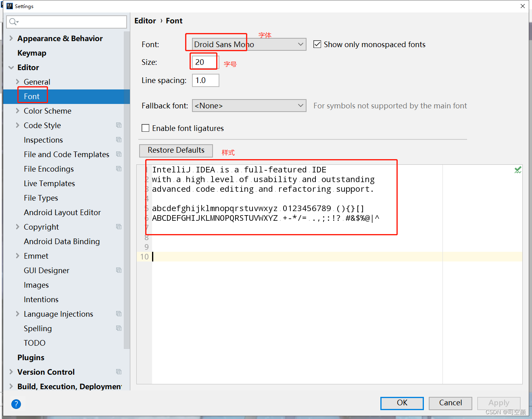Open File Types settings
The image size is (532, 419).
pyautogui.click(x=41, y=198)
